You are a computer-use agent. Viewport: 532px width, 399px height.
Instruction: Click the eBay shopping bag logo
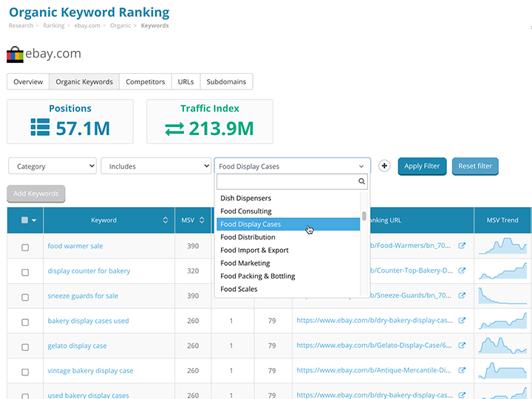click(x=15, y=55)
